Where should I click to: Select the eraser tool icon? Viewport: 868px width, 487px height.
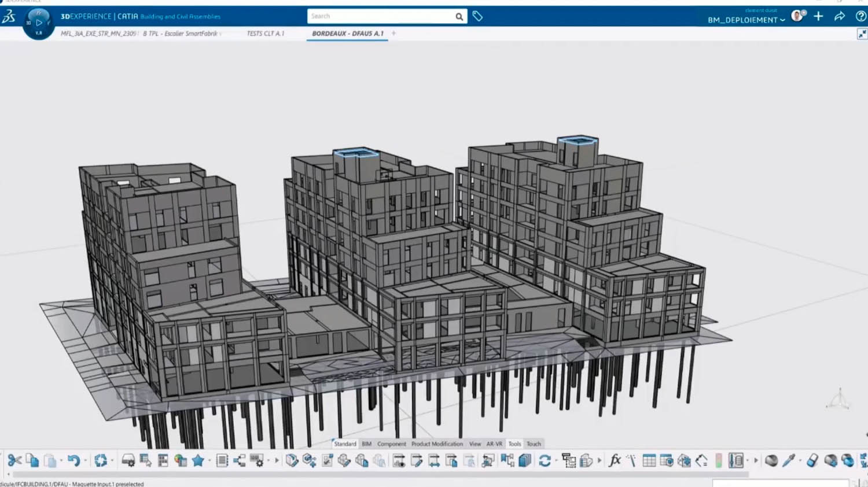812,460
